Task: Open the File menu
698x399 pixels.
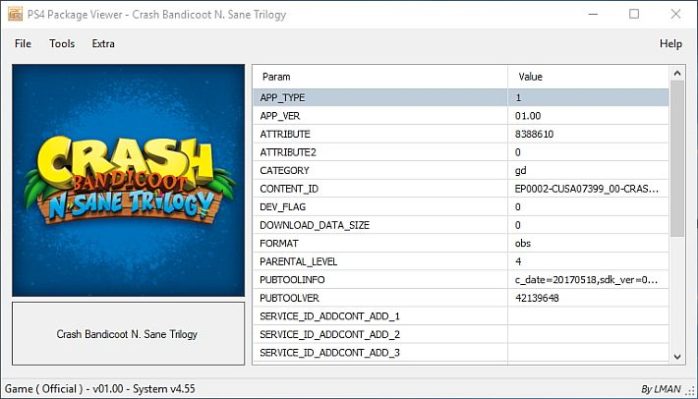Action: point(23,44)
